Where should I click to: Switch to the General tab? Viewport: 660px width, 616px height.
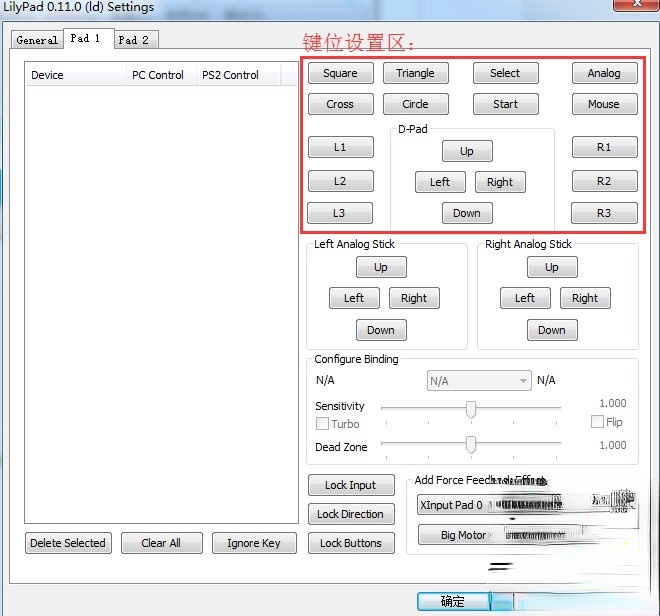point(37,40)
